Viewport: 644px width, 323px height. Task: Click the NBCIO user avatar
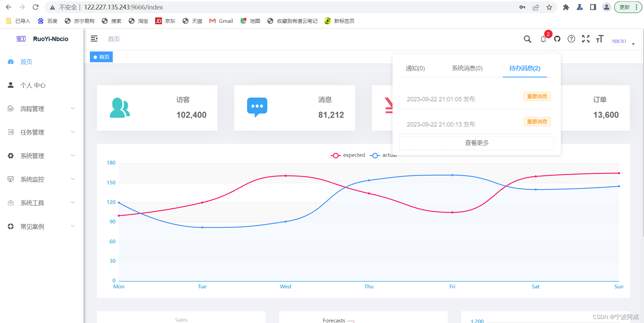619,41
